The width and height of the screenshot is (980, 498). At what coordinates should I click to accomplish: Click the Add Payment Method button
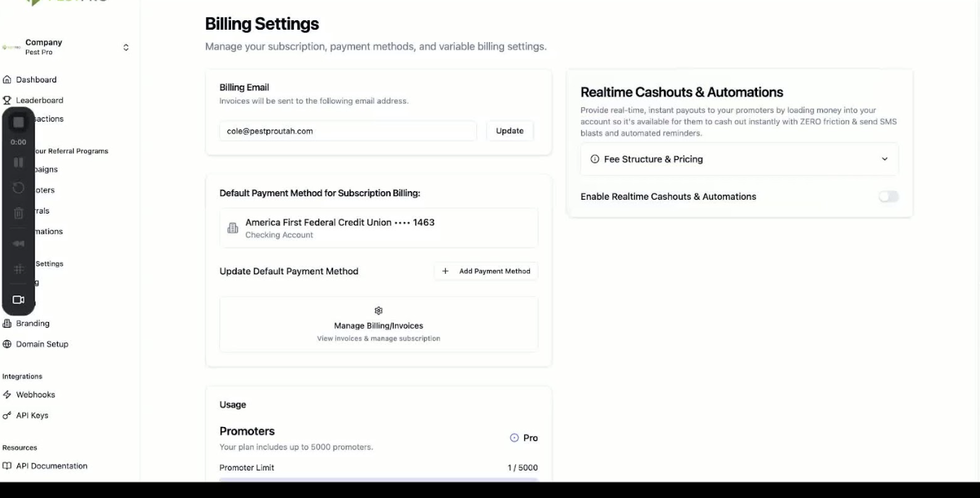(x=486, y=271)
